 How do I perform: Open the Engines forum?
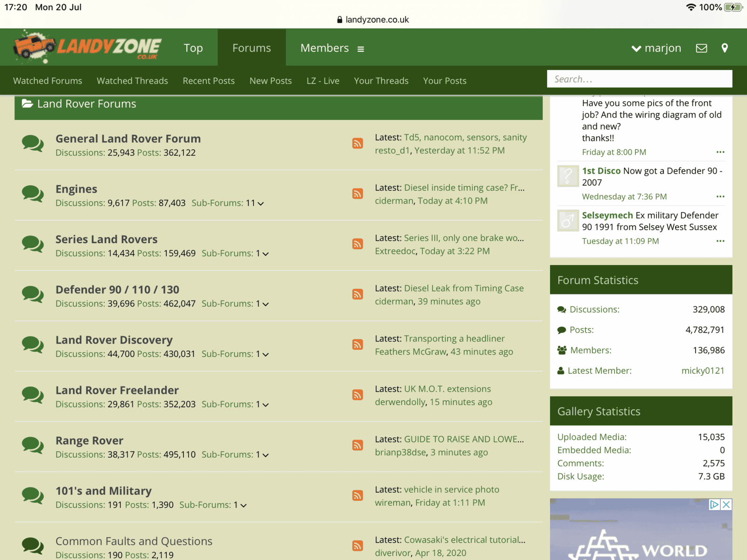click(77, 189)
